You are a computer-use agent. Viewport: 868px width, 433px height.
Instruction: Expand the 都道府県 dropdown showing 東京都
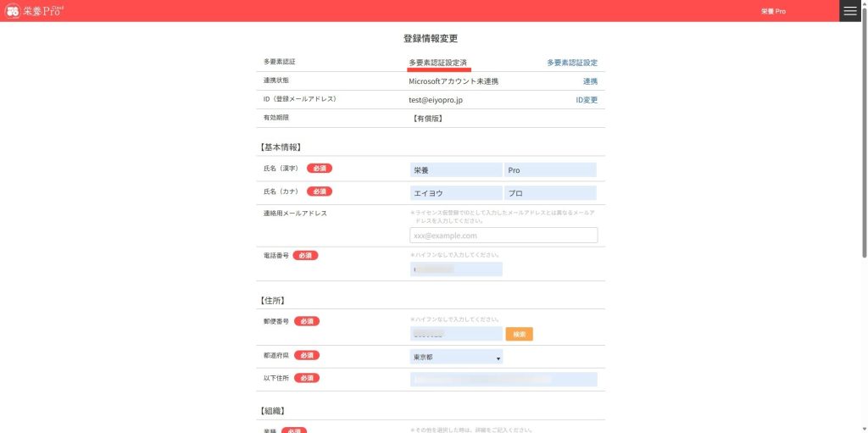pyautogui.click(x=457, y=358)
